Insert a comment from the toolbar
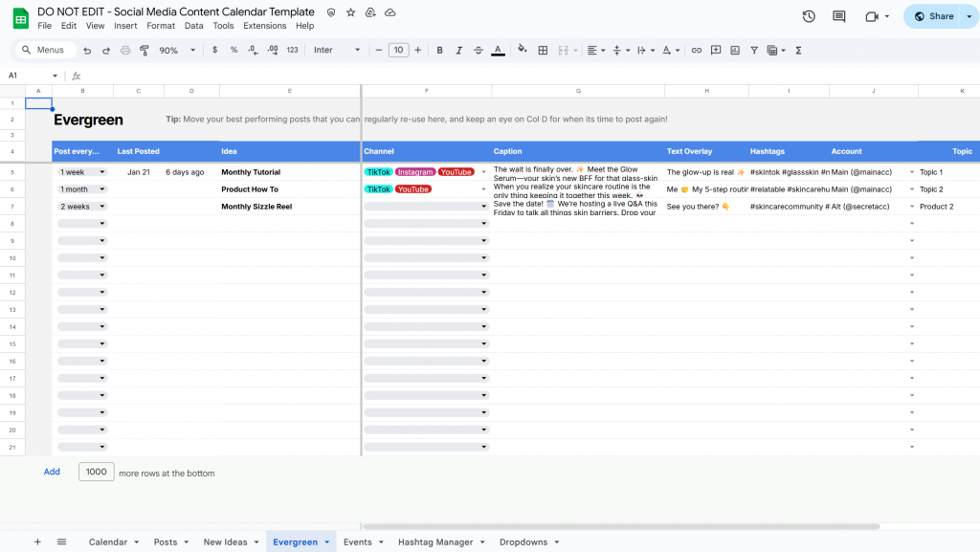The height and width of the screenshot is (552, 980). [x=715, y=50]
